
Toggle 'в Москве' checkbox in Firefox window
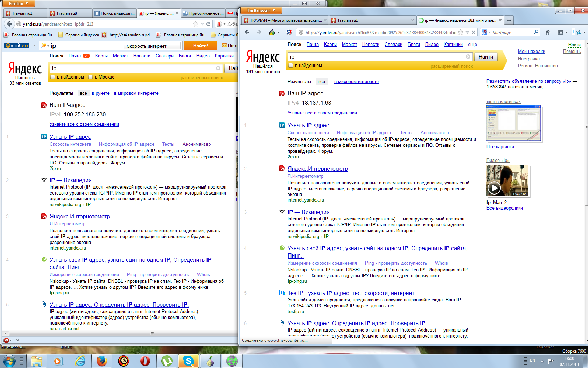click(91, 77)
